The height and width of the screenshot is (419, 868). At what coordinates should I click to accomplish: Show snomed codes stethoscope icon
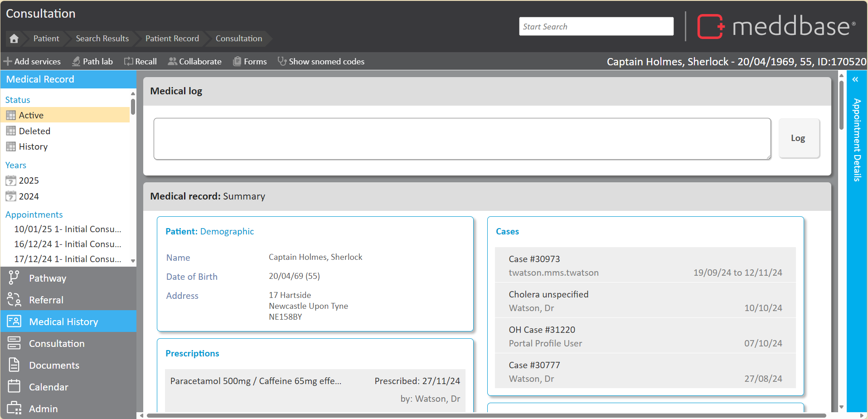(282, 61)
